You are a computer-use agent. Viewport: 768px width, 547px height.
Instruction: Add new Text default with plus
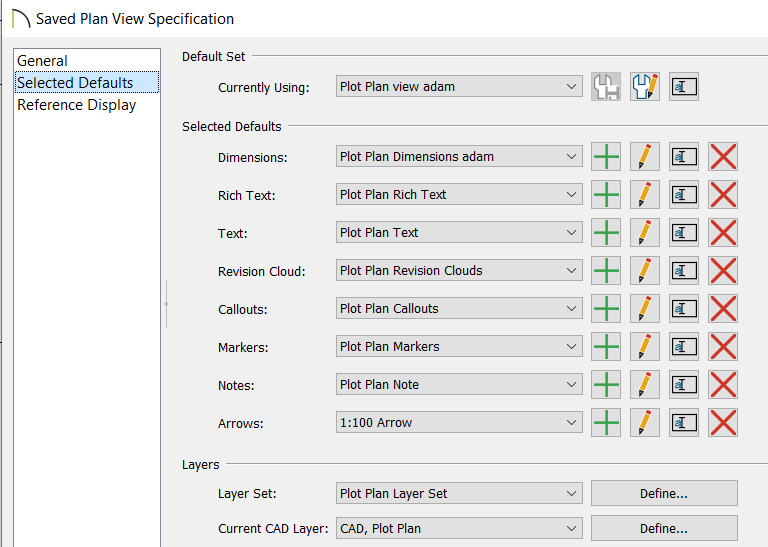click(x=606, y=233)
